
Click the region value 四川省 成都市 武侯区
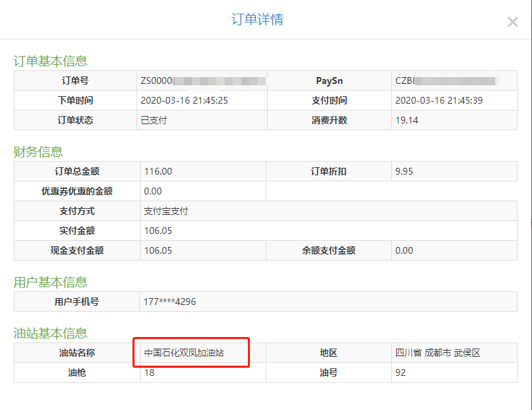(x=438, y=353)
